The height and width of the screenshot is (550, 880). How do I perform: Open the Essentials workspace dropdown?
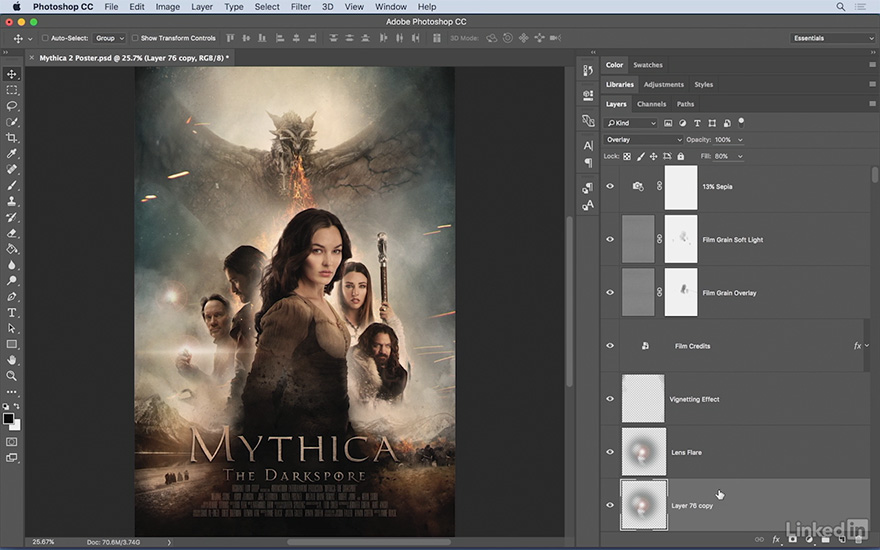coord(832,38)
